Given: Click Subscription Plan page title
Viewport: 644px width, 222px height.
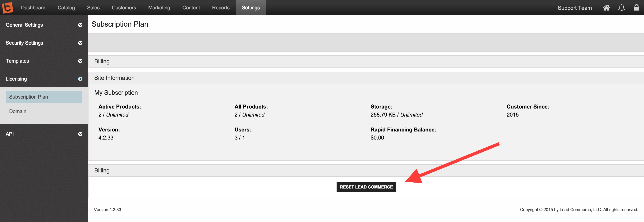Looking at the screenshot, I should (x=120, y=24).
